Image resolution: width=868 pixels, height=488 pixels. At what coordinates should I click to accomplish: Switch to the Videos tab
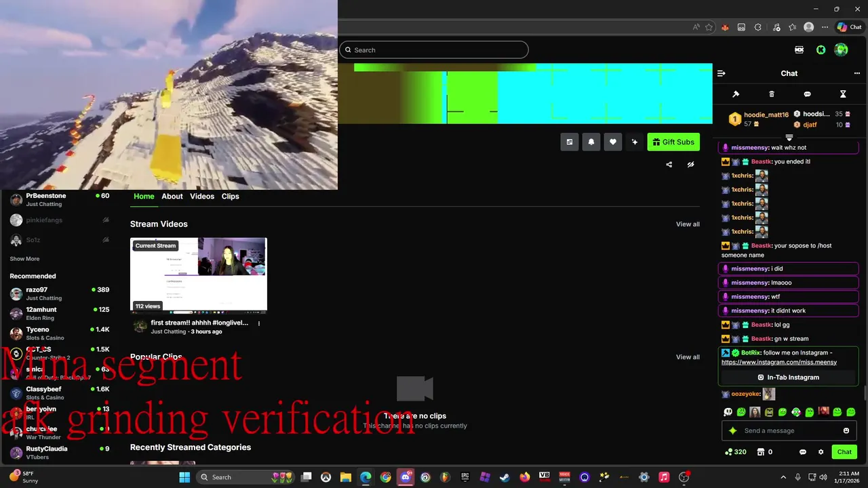pyautogui.click(x=202, y=196)
